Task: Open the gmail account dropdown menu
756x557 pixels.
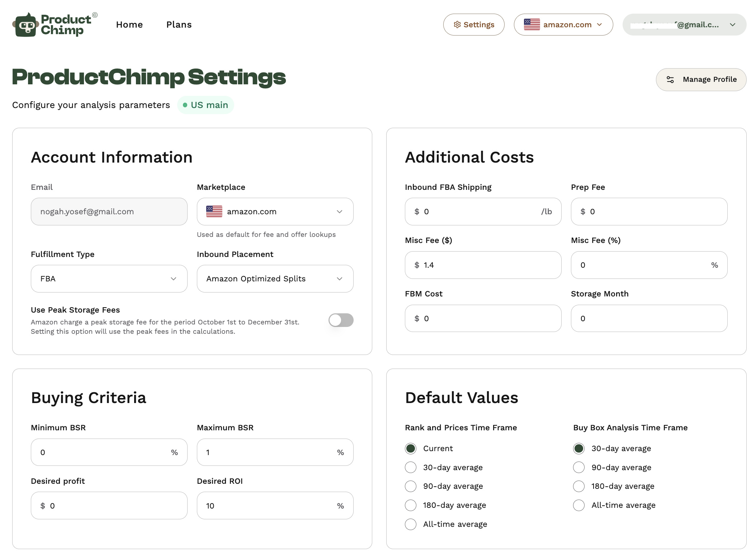Action: coord(684,25)
